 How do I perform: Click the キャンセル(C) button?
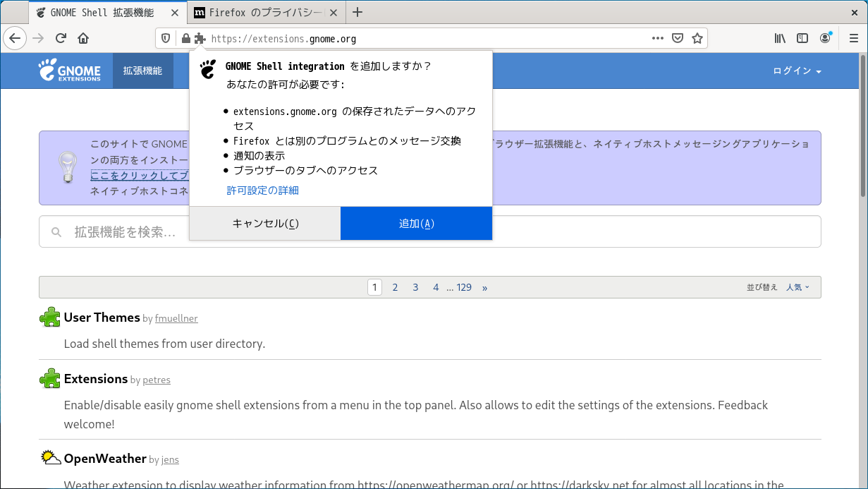pos(265,223)
